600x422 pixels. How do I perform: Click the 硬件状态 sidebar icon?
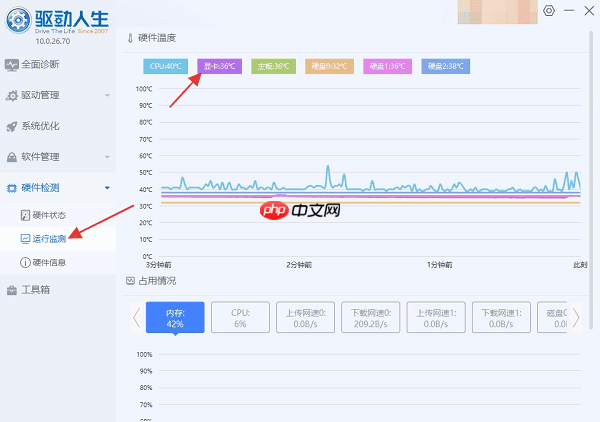pyautogui.click(x=25, y=215)
